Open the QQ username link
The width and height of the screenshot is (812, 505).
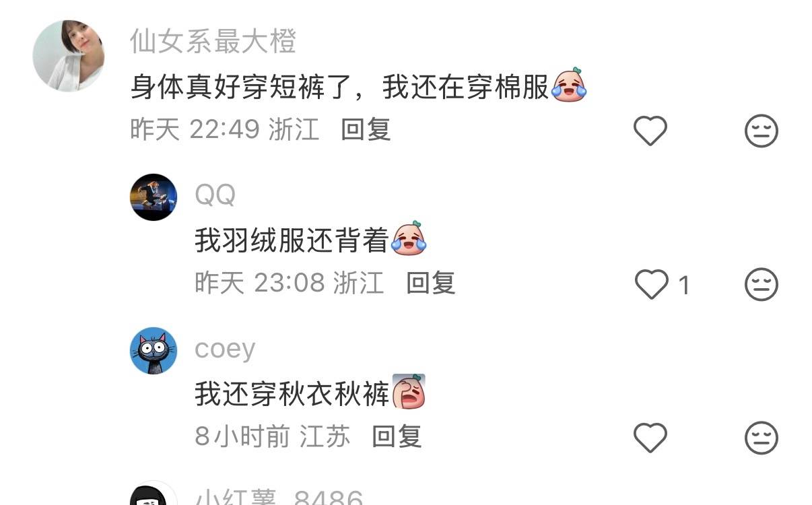pyautogui.click(x=215, y=195)
